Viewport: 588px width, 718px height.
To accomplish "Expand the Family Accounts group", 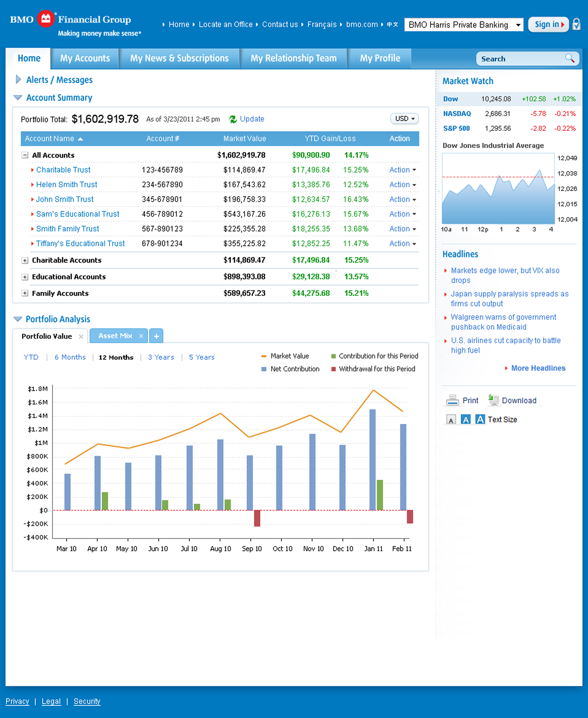I will coord(25,293).
